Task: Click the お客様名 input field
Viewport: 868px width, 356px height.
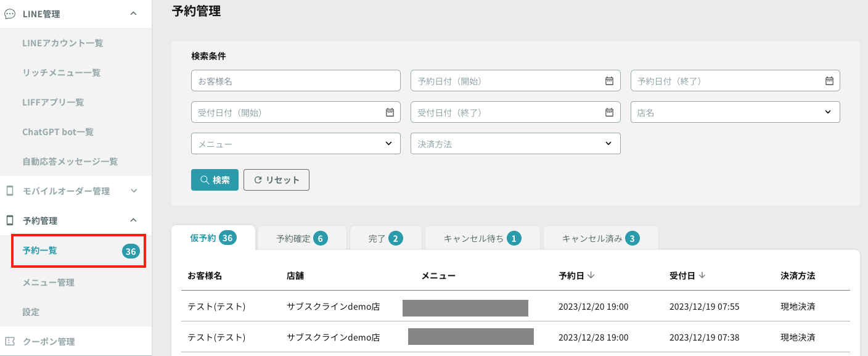Action: tap(296, 80)
